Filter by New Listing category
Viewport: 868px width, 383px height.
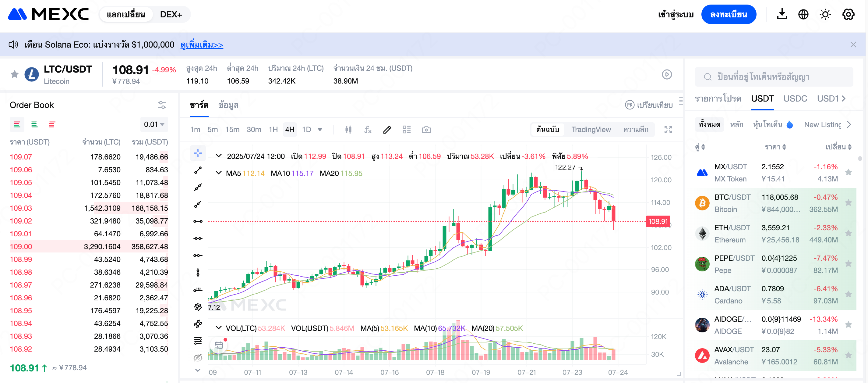[822, 124]
